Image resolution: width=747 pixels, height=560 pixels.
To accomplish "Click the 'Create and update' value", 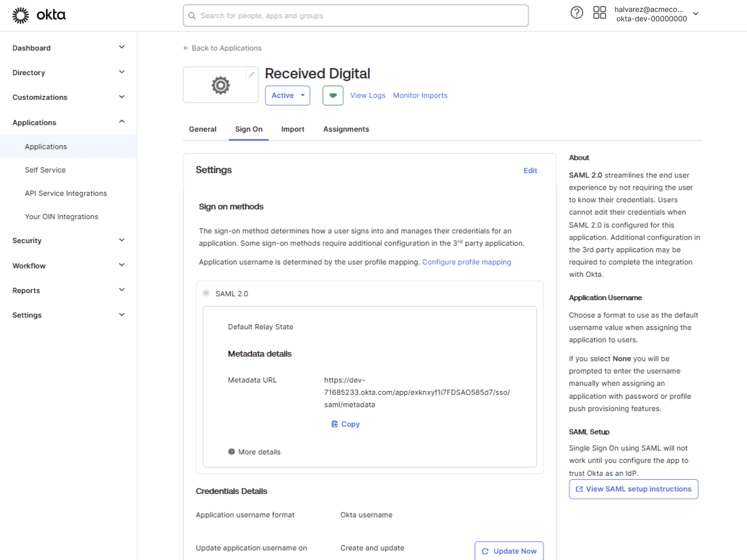I will 372,548.
